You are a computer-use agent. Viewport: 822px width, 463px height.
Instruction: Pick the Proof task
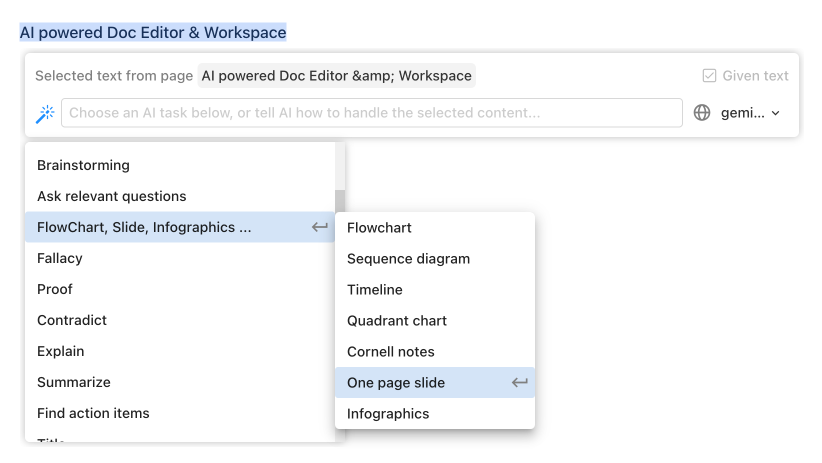click(55, 289)
